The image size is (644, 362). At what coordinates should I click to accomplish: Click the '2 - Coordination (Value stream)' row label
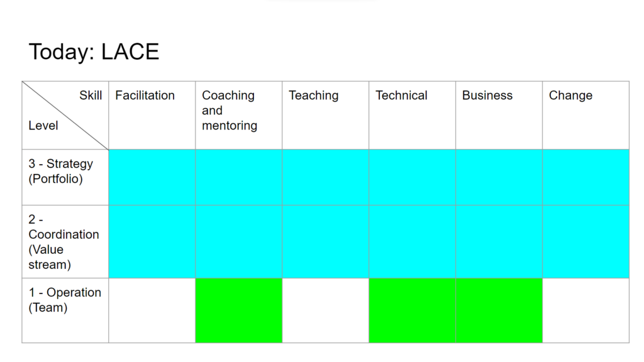pyautogui.click(x=65, y=242)
